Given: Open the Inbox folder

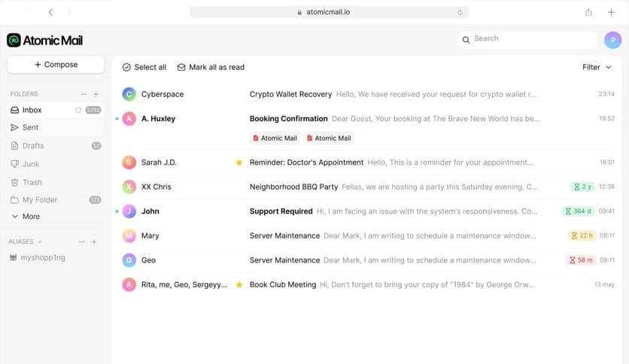Looking at the screenshot, I should (x=56, y=110).
